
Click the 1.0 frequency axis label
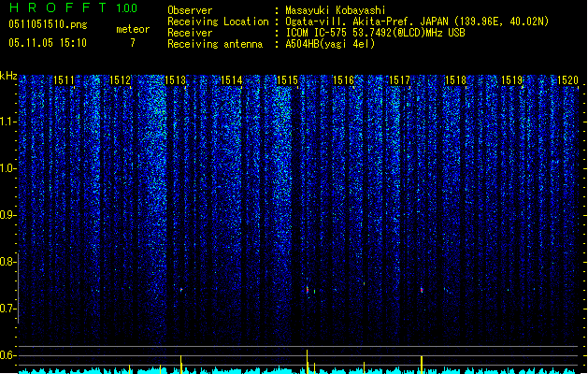coord(8,168)
